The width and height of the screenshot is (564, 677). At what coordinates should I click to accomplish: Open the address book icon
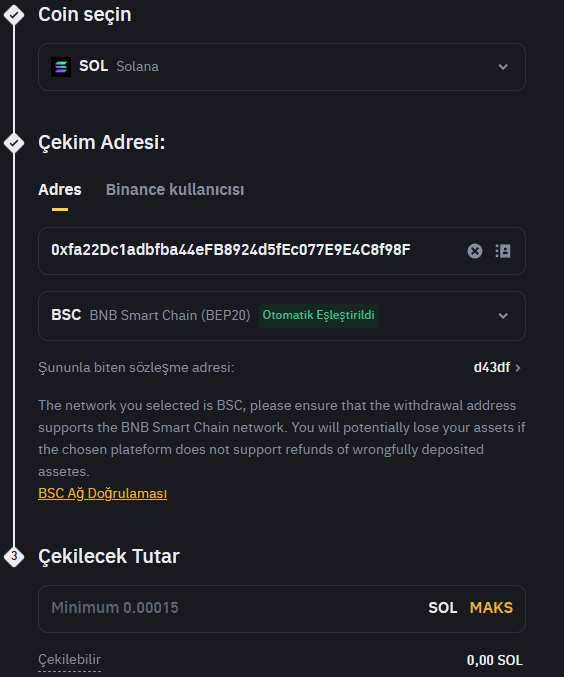(x=503, y=251)
